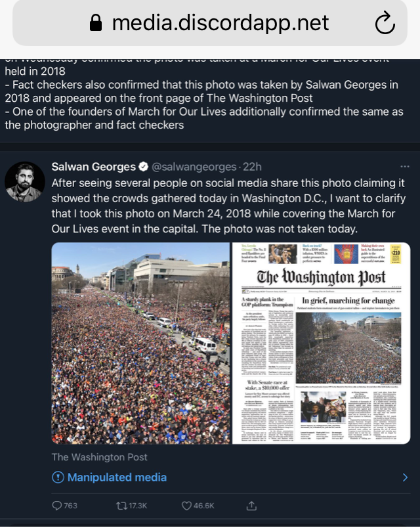Expand Manipulated media details chevron
Screen dimensions: 420x528
coord(405,477)
